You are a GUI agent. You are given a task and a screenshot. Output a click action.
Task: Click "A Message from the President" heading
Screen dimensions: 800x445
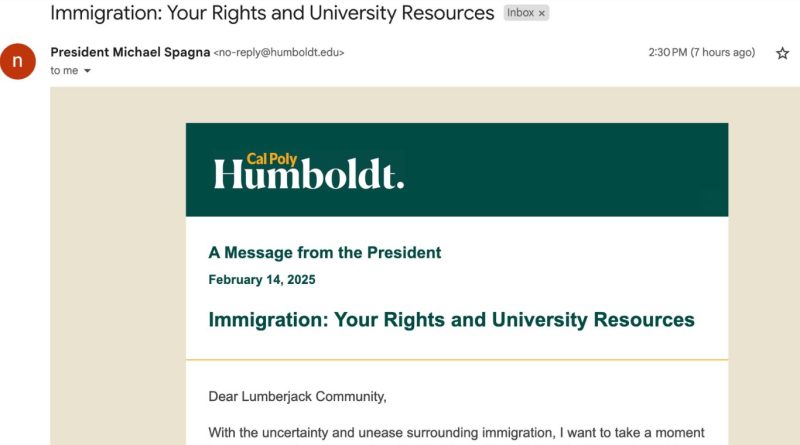pyautogui.click(x=324, y=253)
